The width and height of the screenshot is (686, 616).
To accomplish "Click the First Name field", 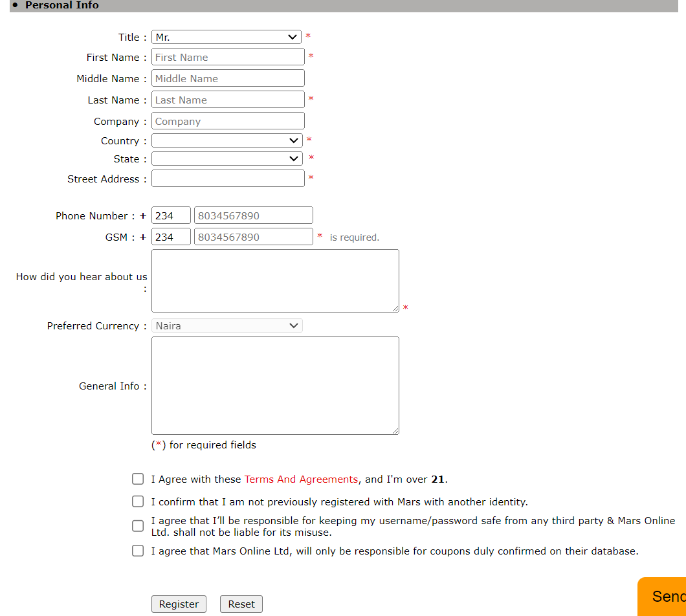I will coord(227,56).
